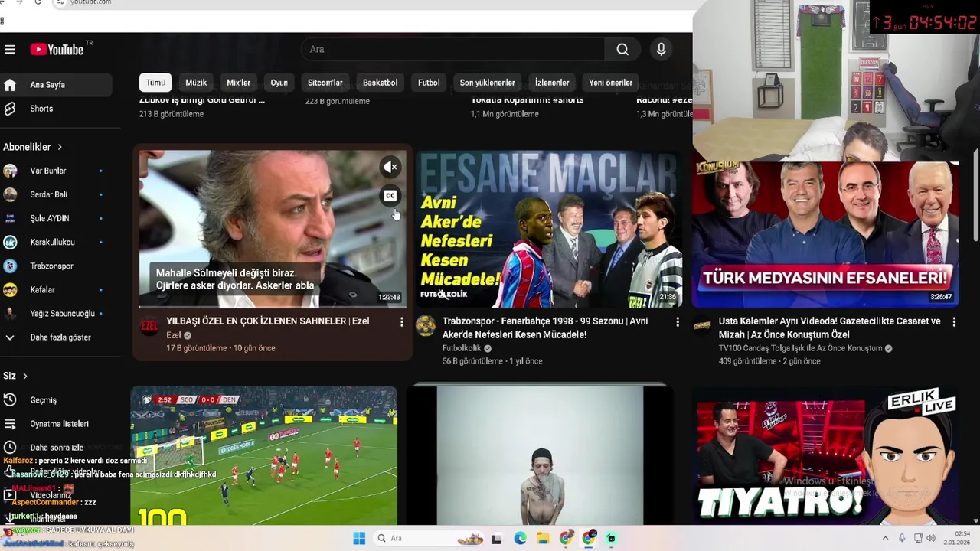Seek on the Ezel preview progress bar
The image size is (980, 551).
(x=273, y=306)
